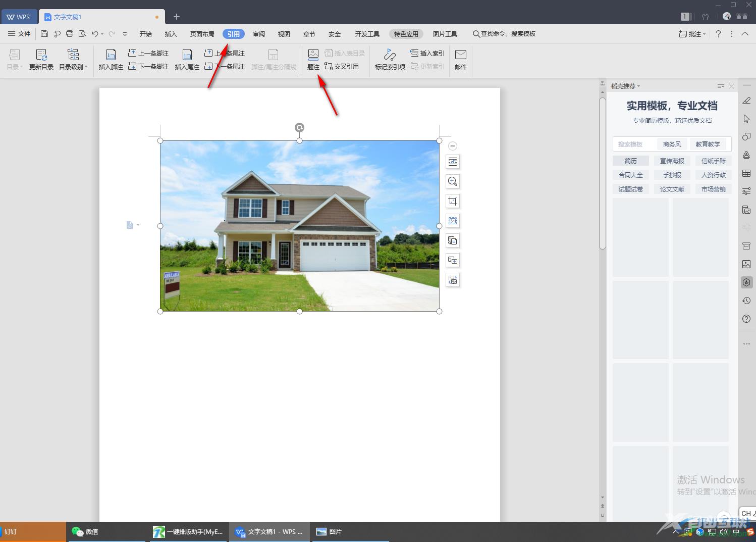Open the history clock icon in right sidebar
Screen dimensions: 756x542
[x=746, y=301]
